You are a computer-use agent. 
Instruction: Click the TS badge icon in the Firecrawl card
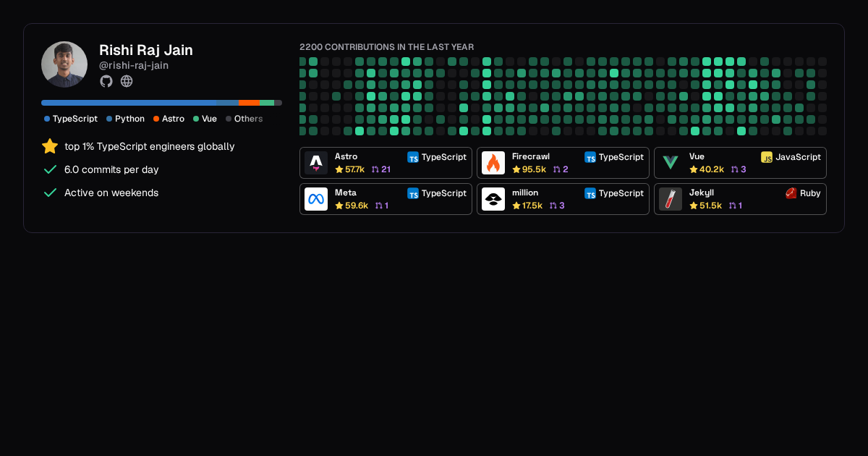click(x=590, y=157)
